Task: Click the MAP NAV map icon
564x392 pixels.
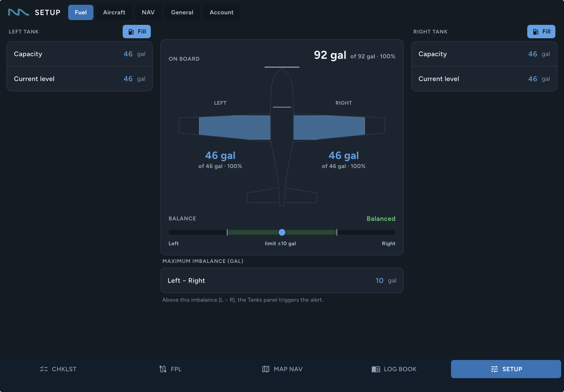Action: click(x=266, y=369)
